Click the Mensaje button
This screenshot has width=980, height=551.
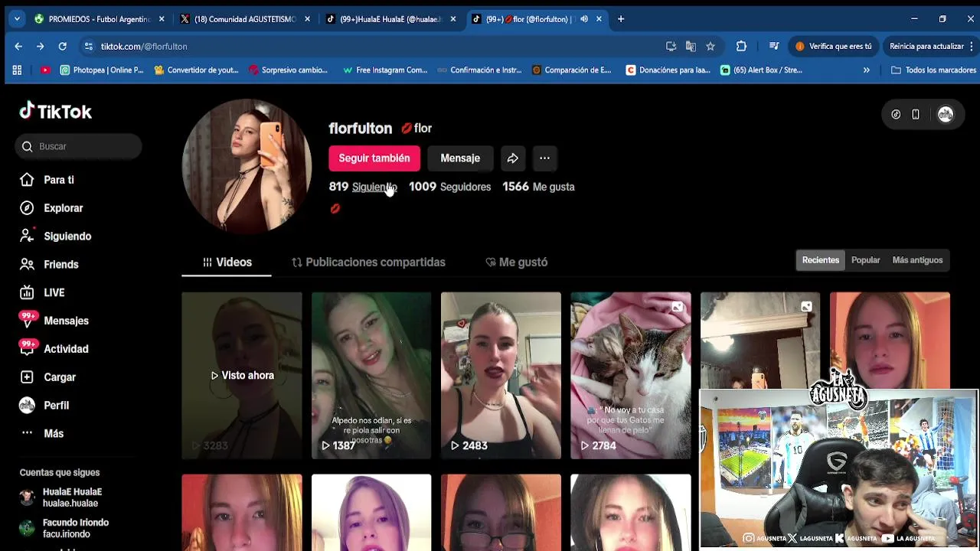pos(460,158)
